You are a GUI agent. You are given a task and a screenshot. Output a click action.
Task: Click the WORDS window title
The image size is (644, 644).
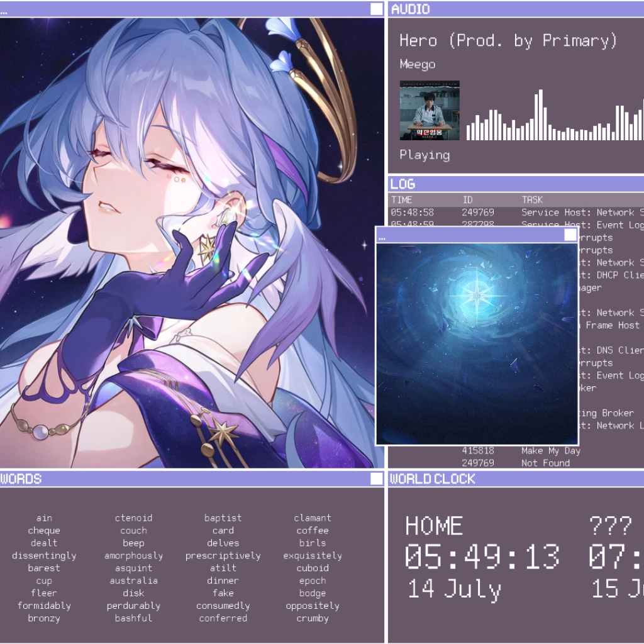21,479
